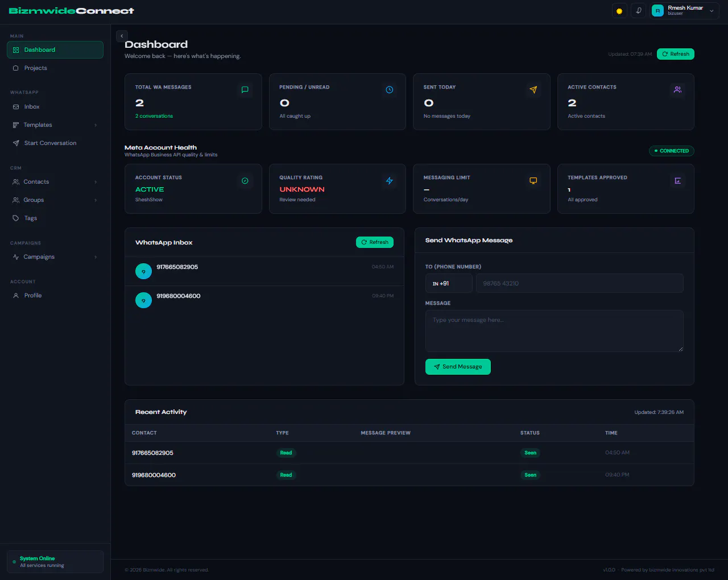The height and width of the screenshot is (580, 728).
Task: Open Profile in the sidebar
Action: pos(55,295)
